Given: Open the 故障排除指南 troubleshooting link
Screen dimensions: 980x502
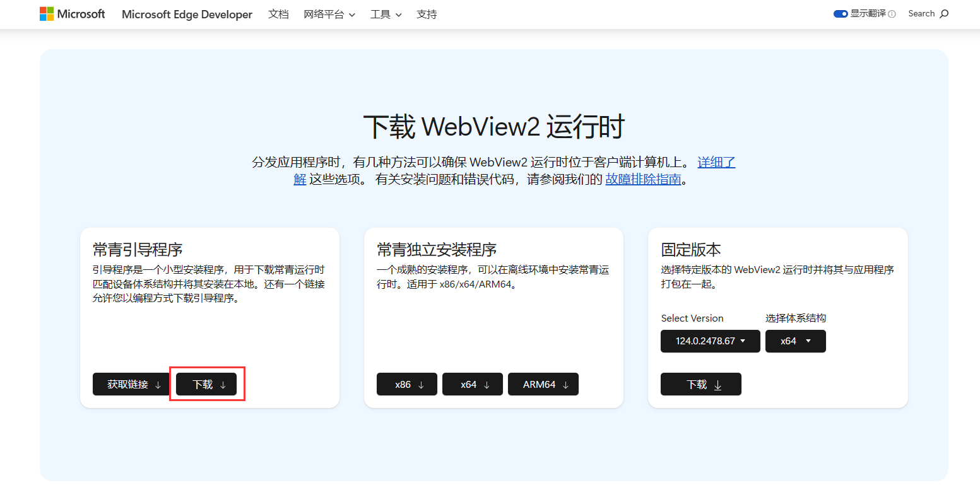Looking at the screenshot, I should 642,179.
